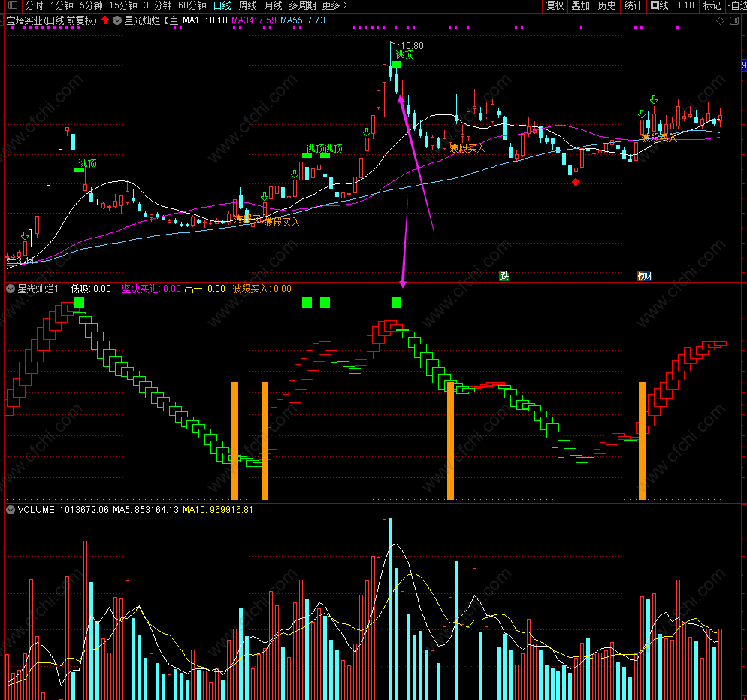Click the green square under 逃顶 near 10.80
Screen dimensions: 747x700
[396, 64]
